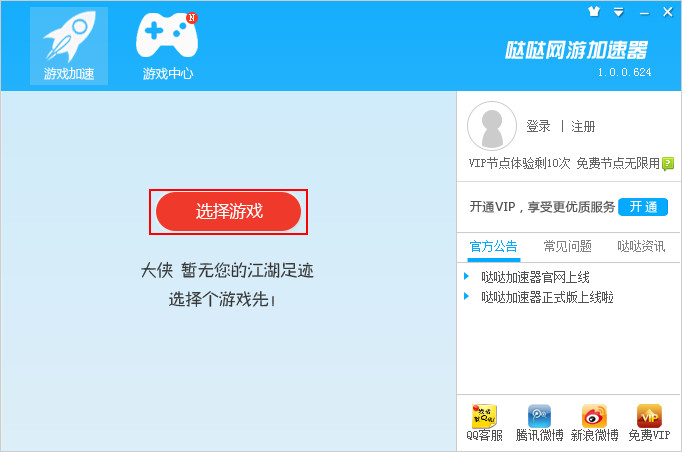This screenshot has width=682, height=452.
Task: Open the dropdown menu arrow in title bar
Action: point(618,12)
